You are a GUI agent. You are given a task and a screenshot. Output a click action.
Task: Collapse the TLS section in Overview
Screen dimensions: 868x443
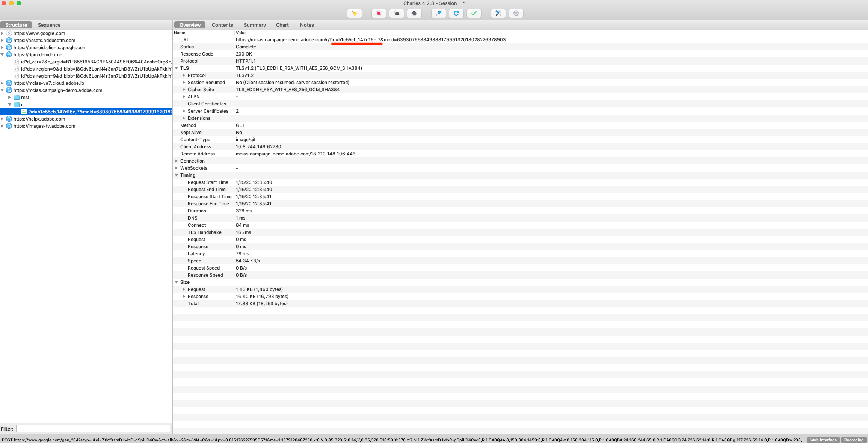(x=177, y=68)
